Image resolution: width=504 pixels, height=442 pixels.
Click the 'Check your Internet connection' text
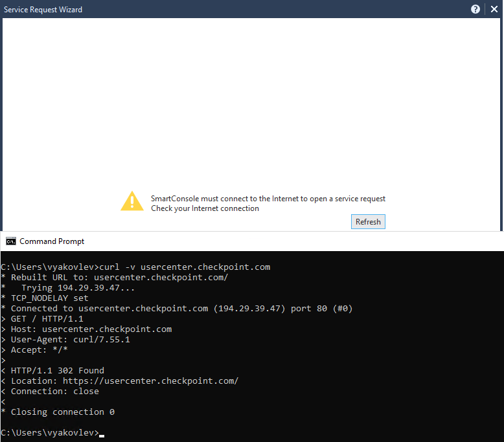pyautogui.click(x=205, y=208)
